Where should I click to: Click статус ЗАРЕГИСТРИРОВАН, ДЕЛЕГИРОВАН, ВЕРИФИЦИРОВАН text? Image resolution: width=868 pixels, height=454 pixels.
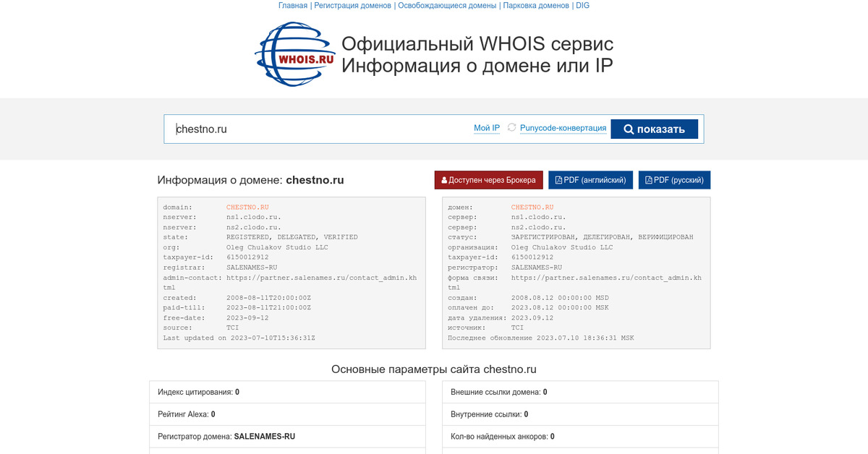pos(602,237)
